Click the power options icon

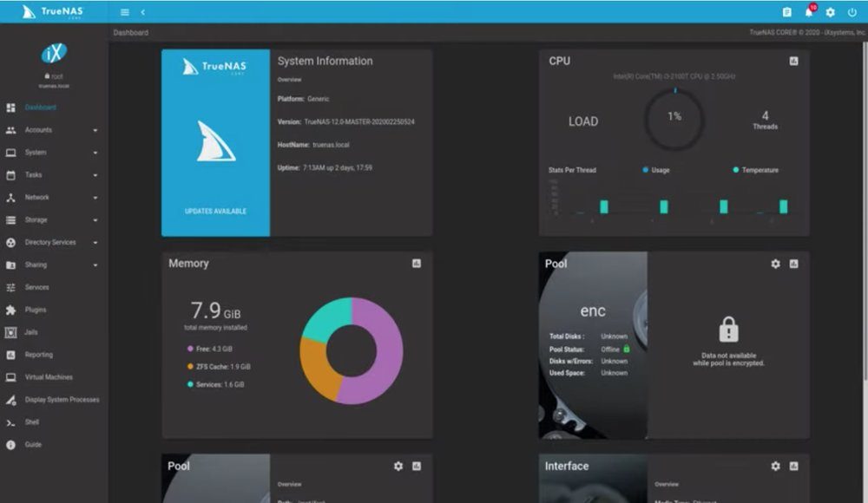tap(852, 12)
